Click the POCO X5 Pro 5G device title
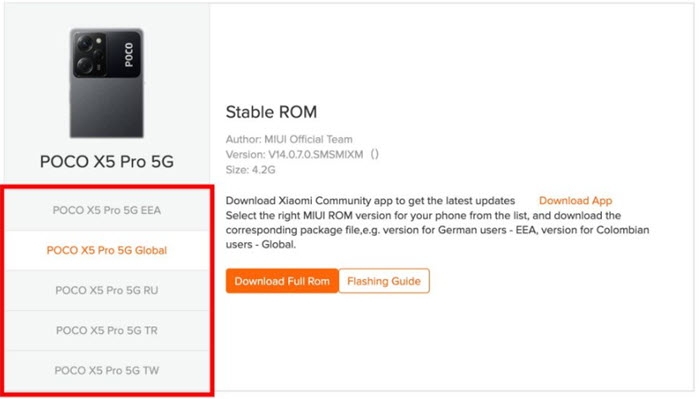This screenshot has width=700, height=399. point(107,162)
